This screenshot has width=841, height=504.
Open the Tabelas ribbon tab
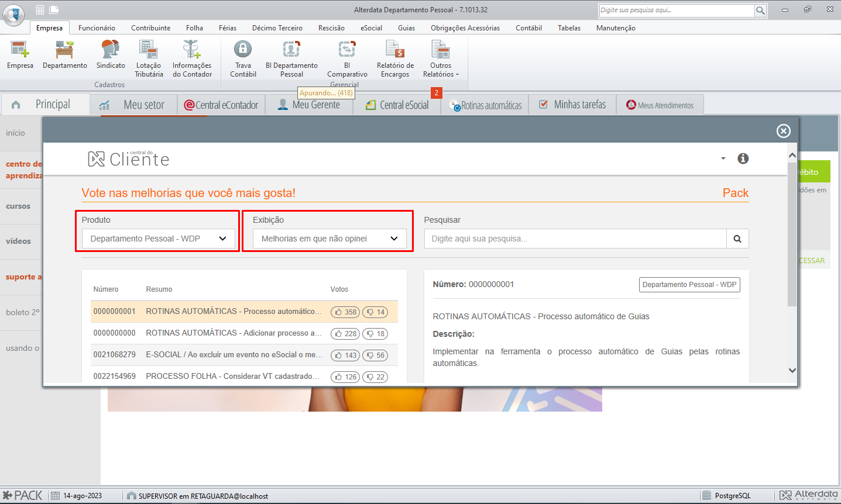point(569,28)
